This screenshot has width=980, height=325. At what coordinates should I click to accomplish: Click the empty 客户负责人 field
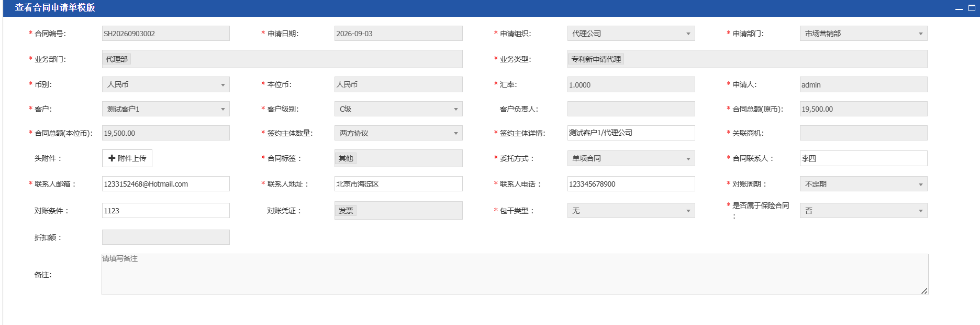click(x=631, y=109)
